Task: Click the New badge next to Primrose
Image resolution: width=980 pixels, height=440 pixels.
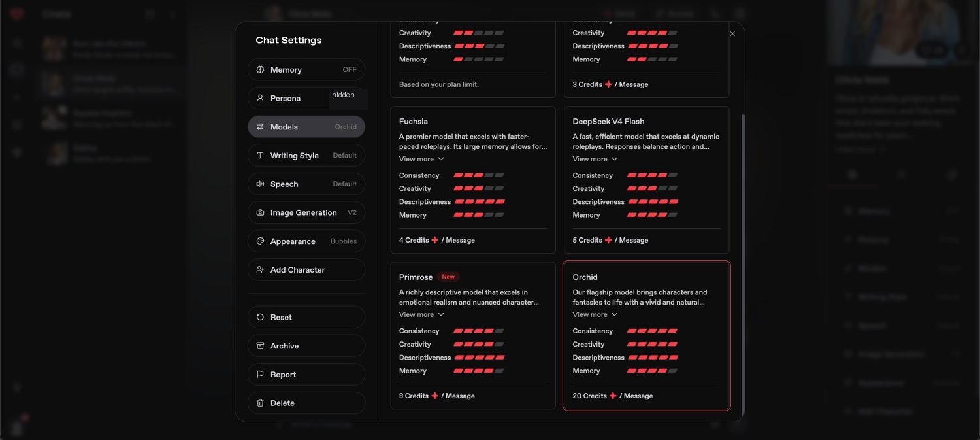Action: point(448,277)
